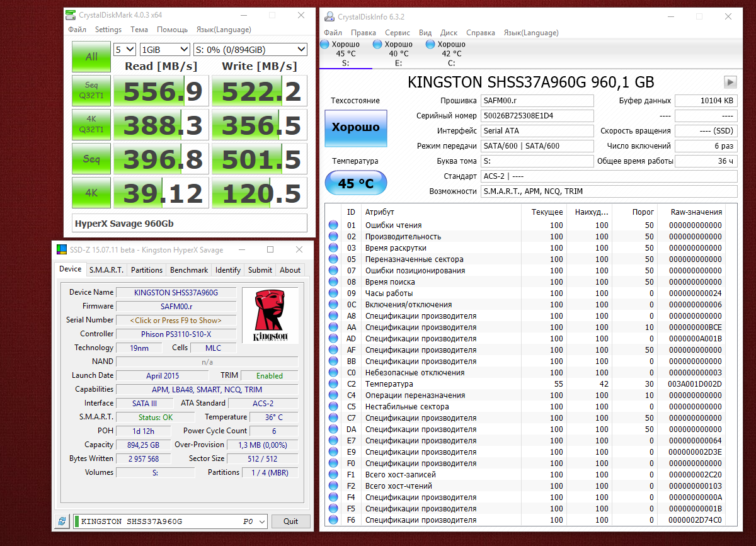Viewport: 756px width, 546px height.
Task: Click the Phison PS3110-S10-X controller field
Action: (176, 334)
